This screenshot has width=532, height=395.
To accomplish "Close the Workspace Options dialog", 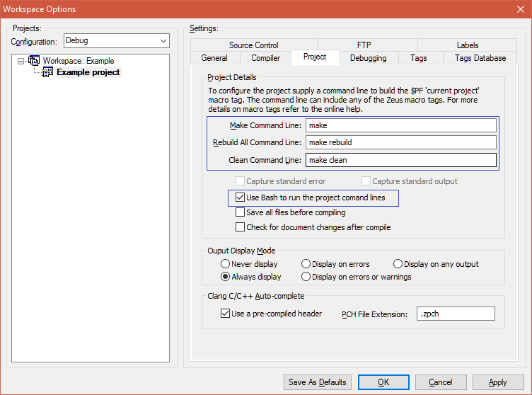I will pyautogui.click(x=521, y=9).
